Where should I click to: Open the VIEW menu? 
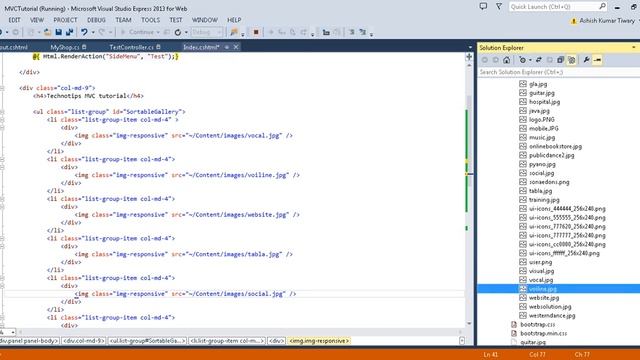(37, 20)
